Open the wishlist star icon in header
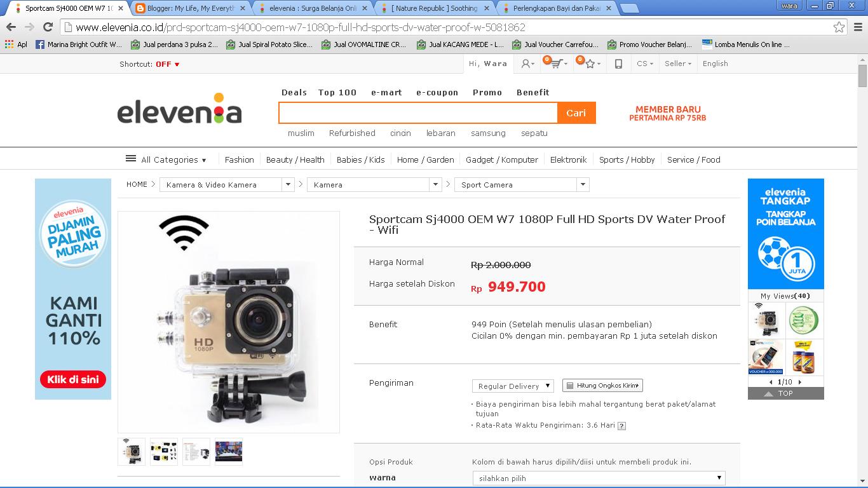Viewport: 868px width, 488px height. (x=590, y=64)
